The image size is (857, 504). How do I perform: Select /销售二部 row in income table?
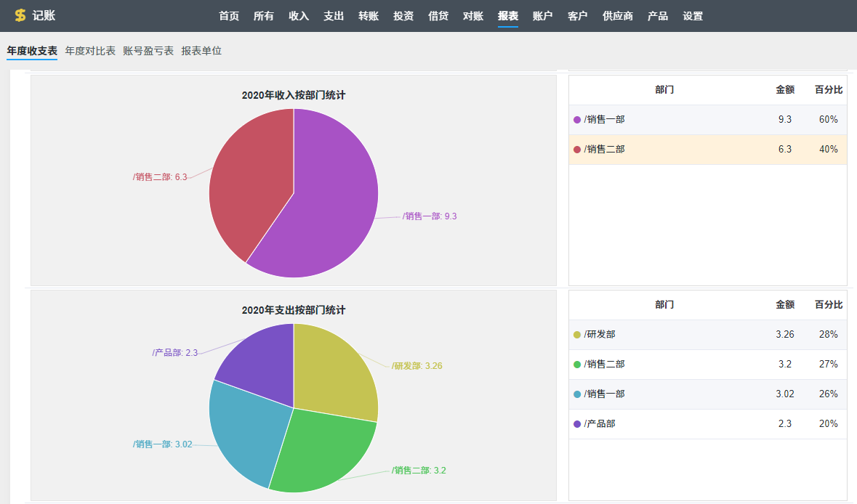tap(708, 150)
